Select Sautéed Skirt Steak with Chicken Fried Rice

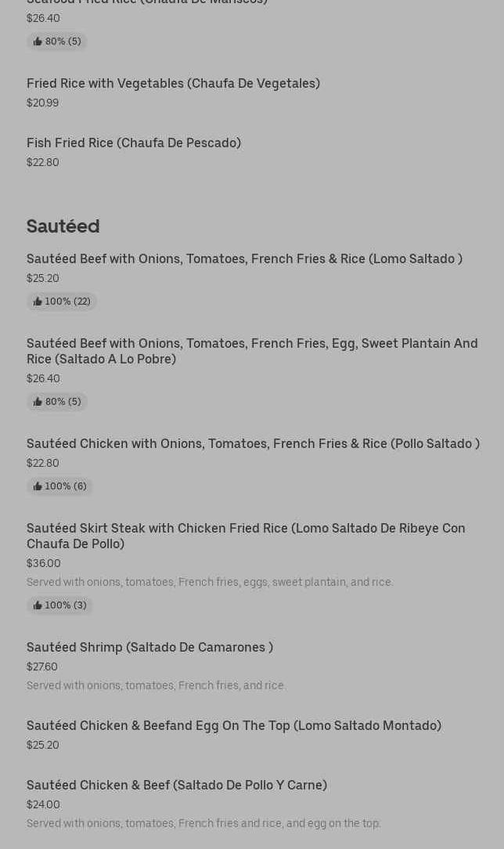click(x=246, y=536)
